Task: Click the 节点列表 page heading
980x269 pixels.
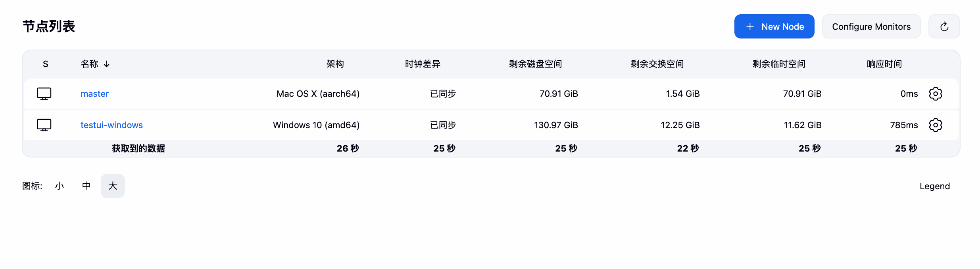Action: [x=50, y=26]
